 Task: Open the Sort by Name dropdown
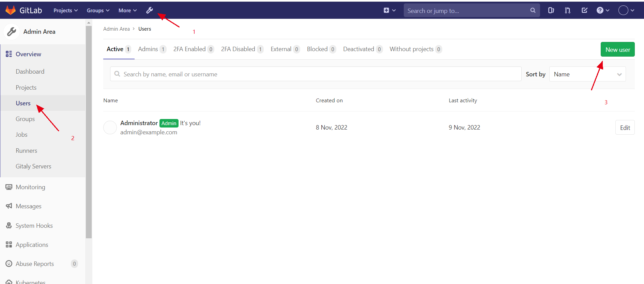coord(587,74)
